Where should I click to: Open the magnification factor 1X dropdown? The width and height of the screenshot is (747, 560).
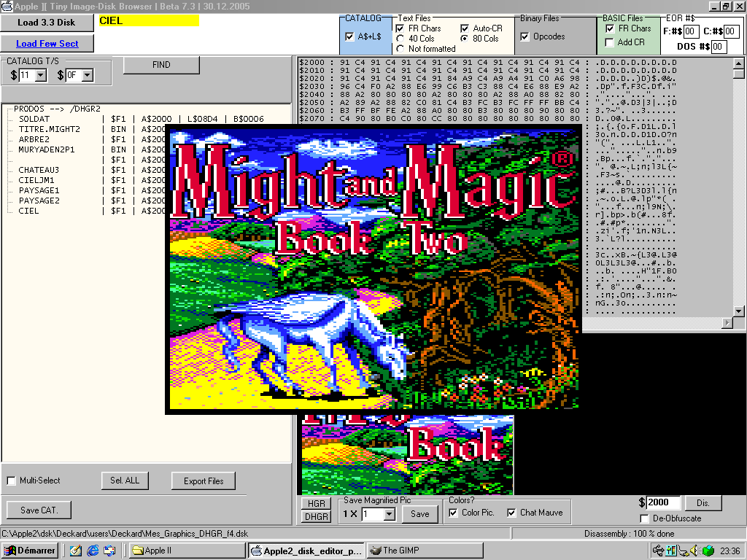click(x=390, y=514)
